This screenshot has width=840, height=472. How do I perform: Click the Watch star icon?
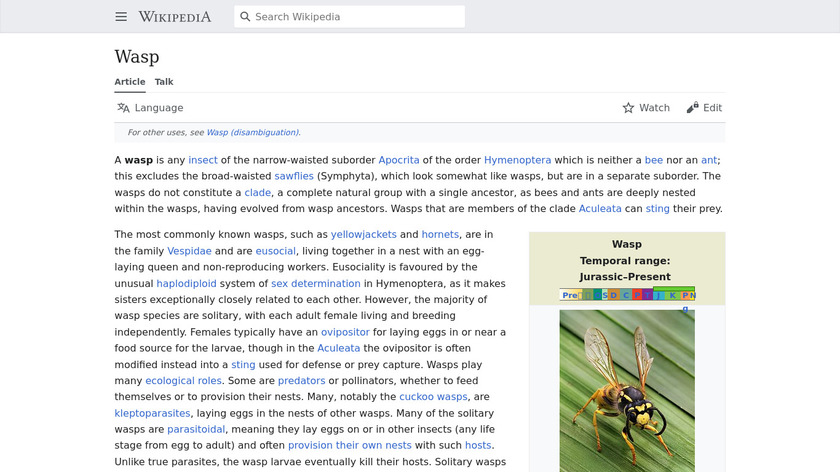(x=628, y=108)
